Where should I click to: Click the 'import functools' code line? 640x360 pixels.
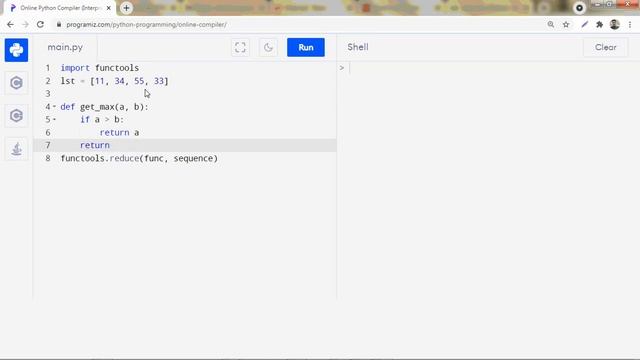click(100, 68)
